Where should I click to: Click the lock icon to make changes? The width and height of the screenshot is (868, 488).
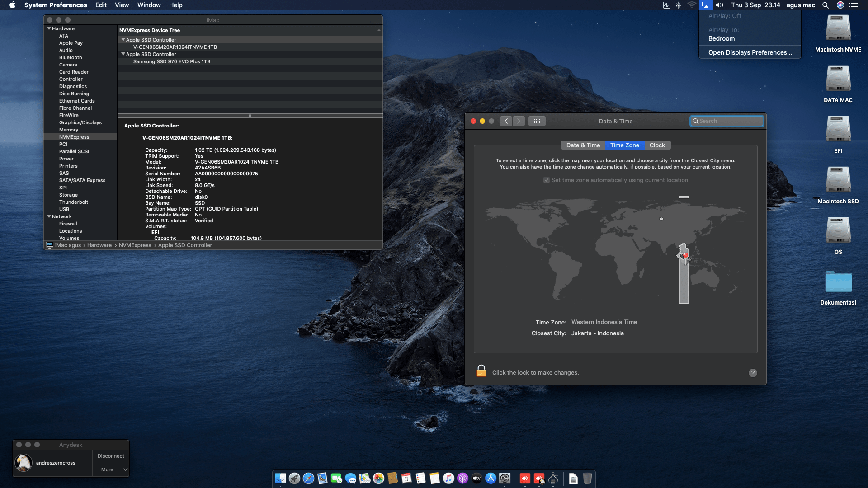point(481,371)
